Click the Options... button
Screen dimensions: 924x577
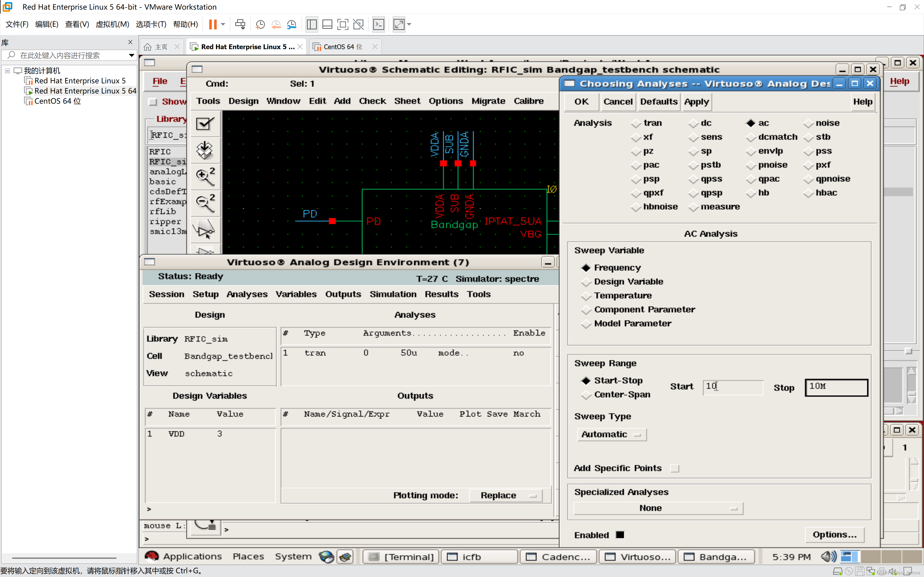834,535
